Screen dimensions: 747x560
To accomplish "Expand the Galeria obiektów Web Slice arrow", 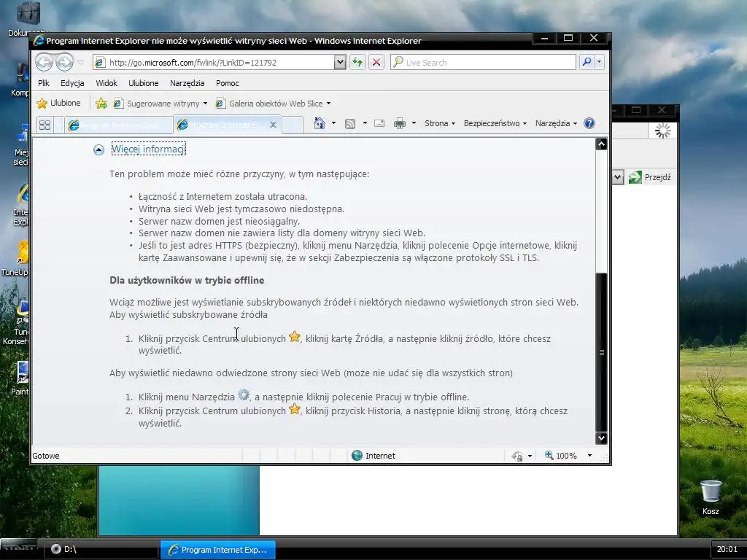I will coord(328,104).
